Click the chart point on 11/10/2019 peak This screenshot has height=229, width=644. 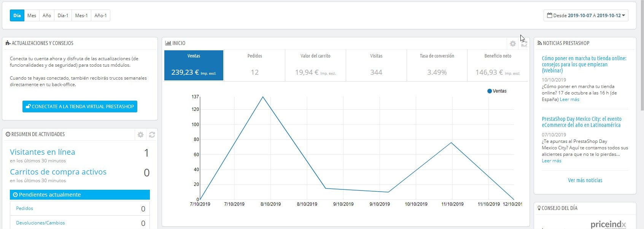(x=452, y=143)
